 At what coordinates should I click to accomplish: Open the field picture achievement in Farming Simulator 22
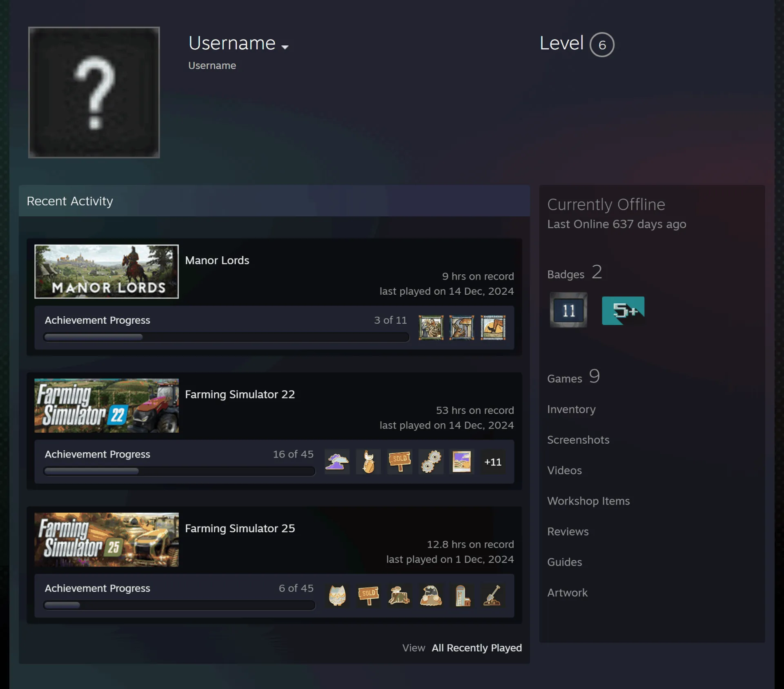point(462,462)
